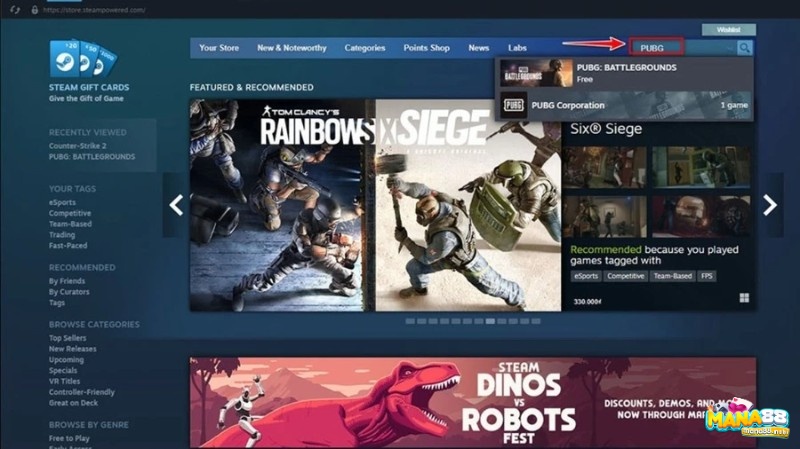Click Team-Based tag on featured card
The image size is (800, 449).
pos(672,276)
